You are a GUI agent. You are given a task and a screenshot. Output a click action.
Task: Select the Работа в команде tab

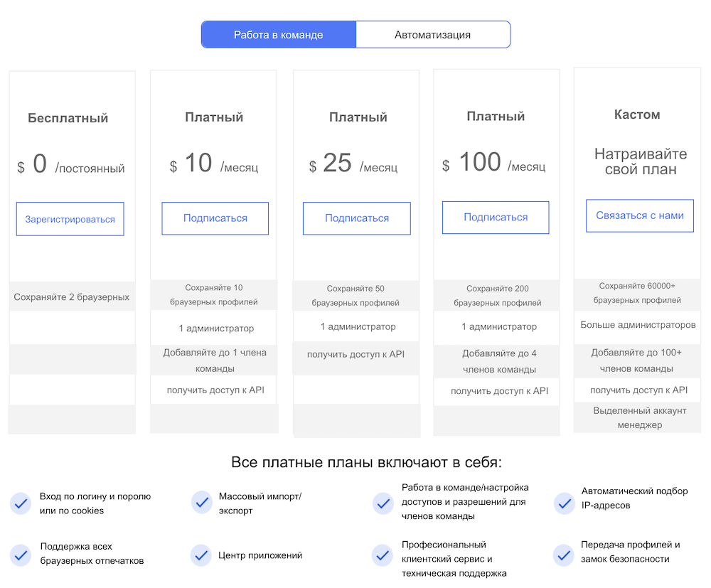tap(279, 34)
